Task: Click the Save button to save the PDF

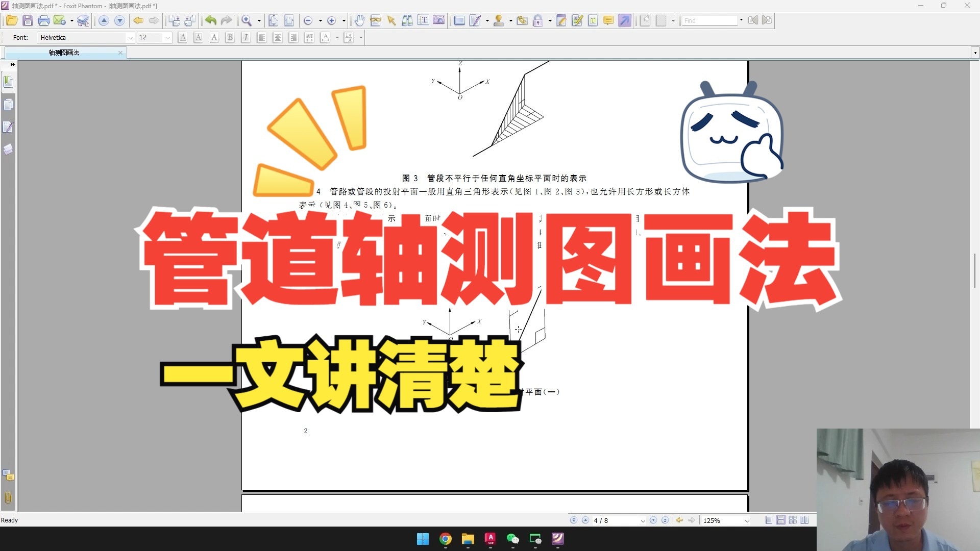Action: pos(28,20)
